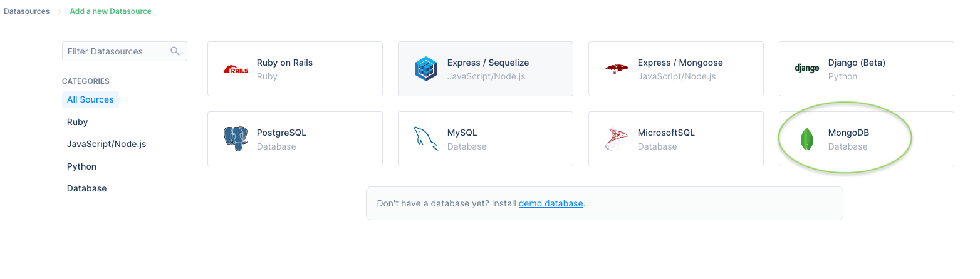
Task: Filter by JavaScript/Node.js category
Action: click(107, 144)
